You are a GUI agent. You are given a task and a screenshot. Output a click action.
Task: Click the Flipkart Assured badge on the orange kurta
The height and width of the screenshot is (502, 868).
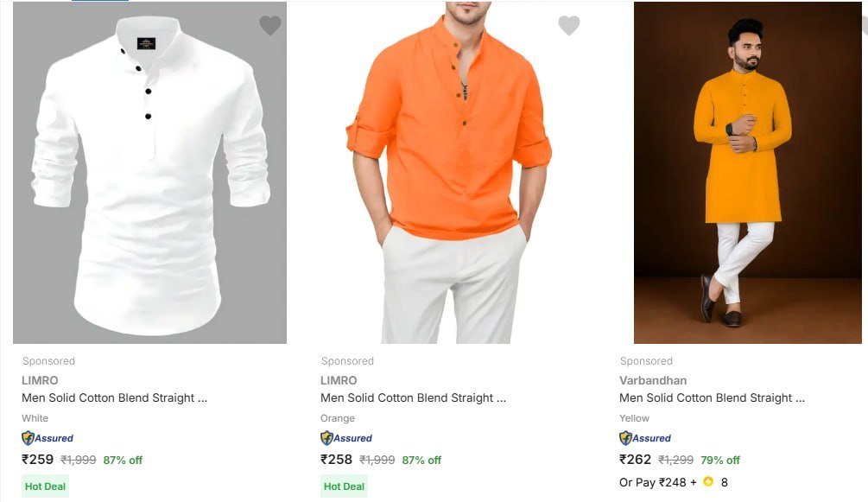344,438
